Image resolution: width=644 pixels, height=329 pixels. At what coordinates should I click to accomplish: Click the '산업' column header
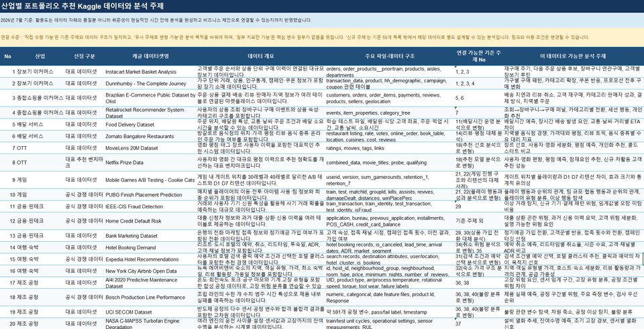[x=40, y=56]
